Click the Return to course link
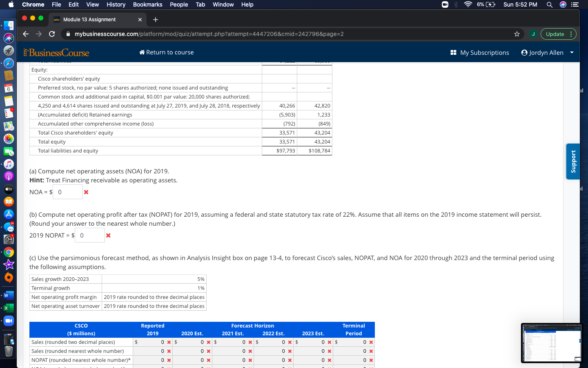 click(166, 52)
